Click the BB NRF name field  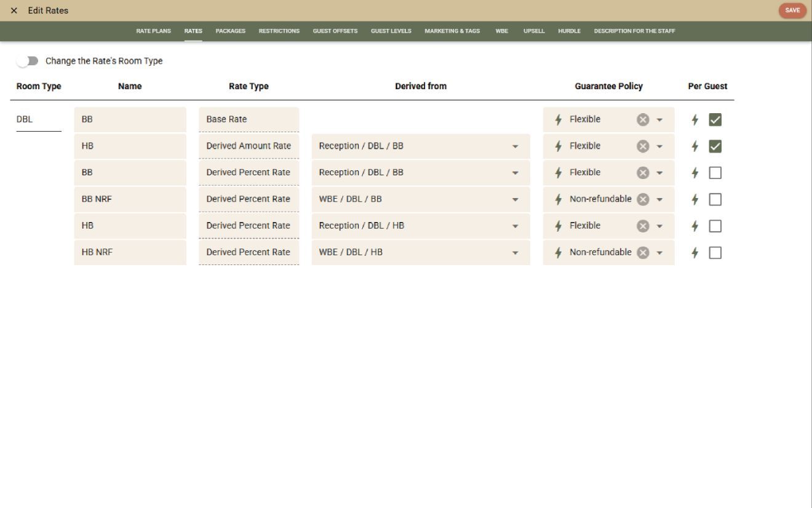point(130,199)
